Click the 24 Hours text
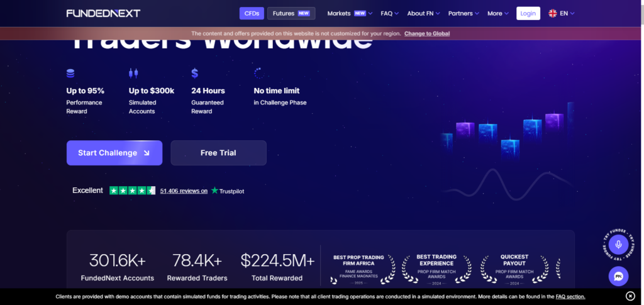644x305 pixels. 208,91
